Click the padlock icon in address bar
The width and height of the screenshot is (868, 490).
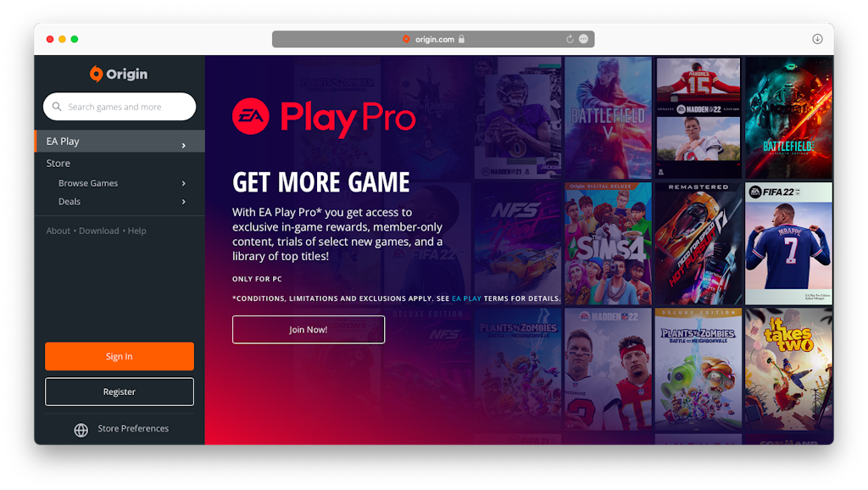[461, 39]
